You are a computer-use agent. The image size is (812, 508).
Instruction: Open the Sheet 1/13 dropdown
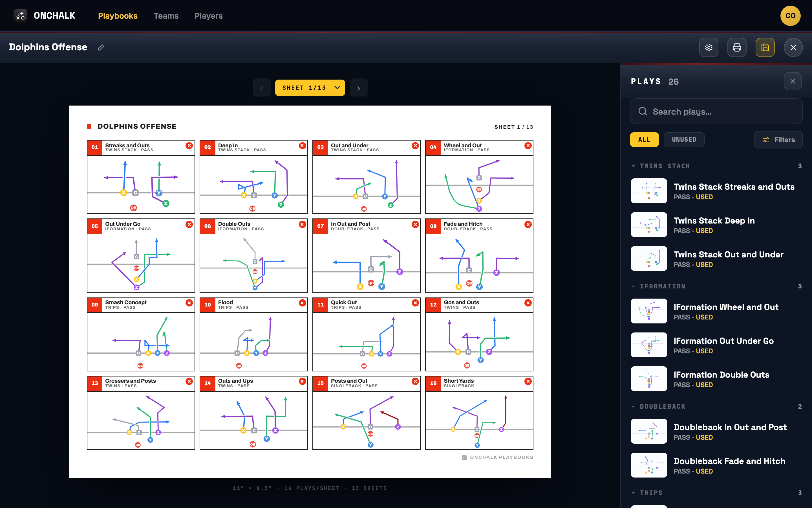(310, 88)
